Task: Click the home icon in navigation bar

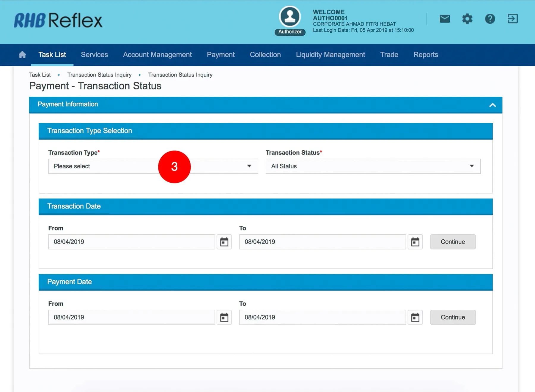Action: click(22, 55)
